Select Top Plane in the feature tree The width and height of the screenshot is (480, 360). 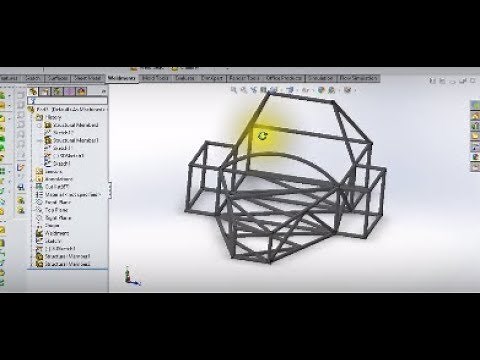click(x=52, y=210)
